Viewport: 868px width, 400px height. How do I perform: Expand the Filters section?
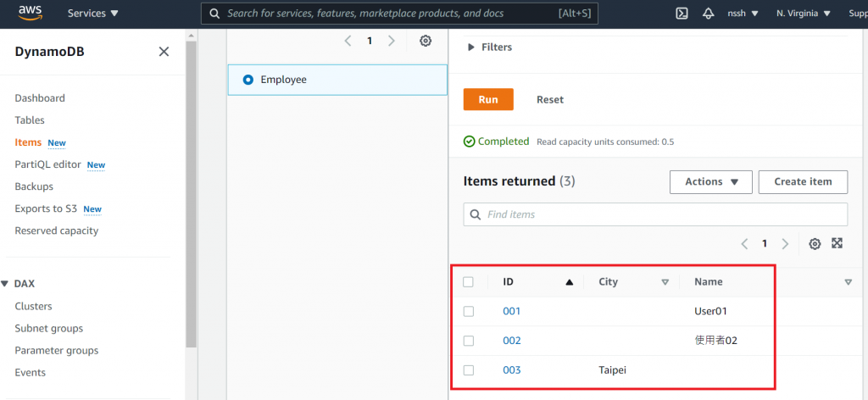[489, 47]
